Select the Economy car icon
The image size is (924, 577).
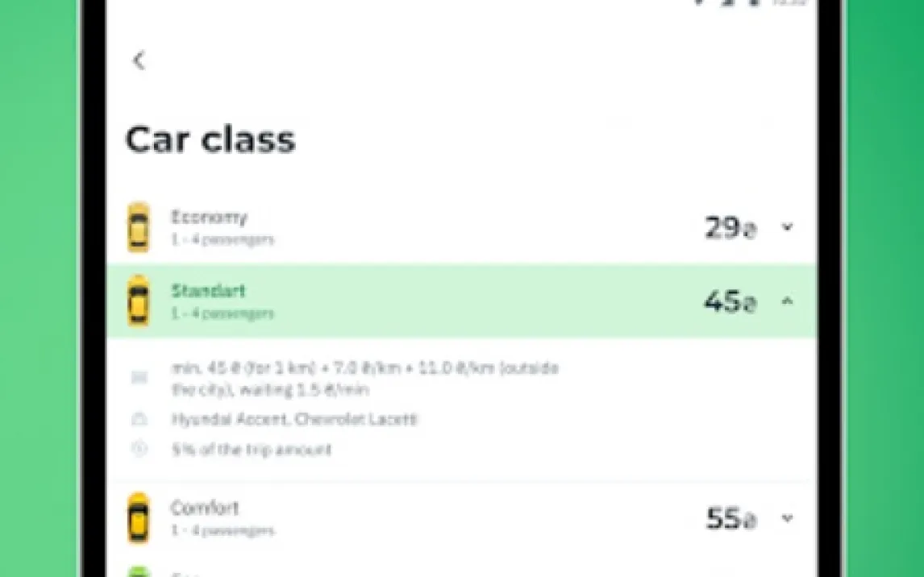139,227
